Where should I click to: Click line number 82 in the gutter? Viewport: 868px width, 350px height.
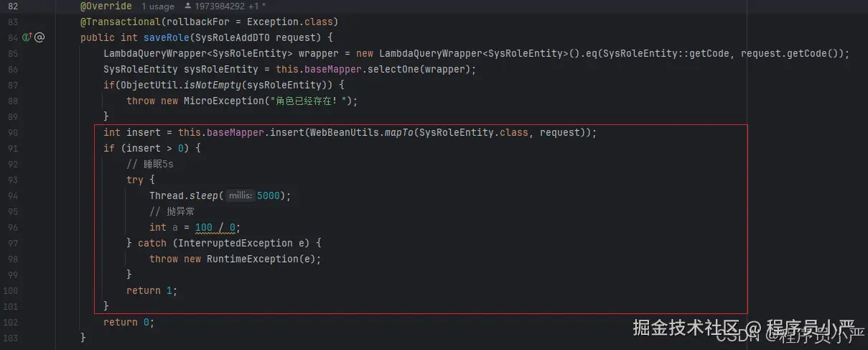pyautogui.click(x=12, y=6)
